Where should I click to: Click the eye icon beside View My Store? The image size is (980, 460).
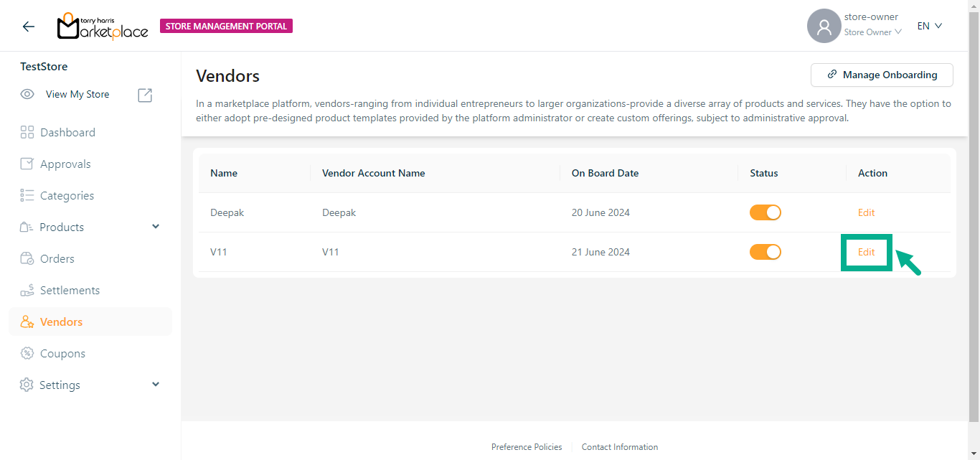(27, 95)
